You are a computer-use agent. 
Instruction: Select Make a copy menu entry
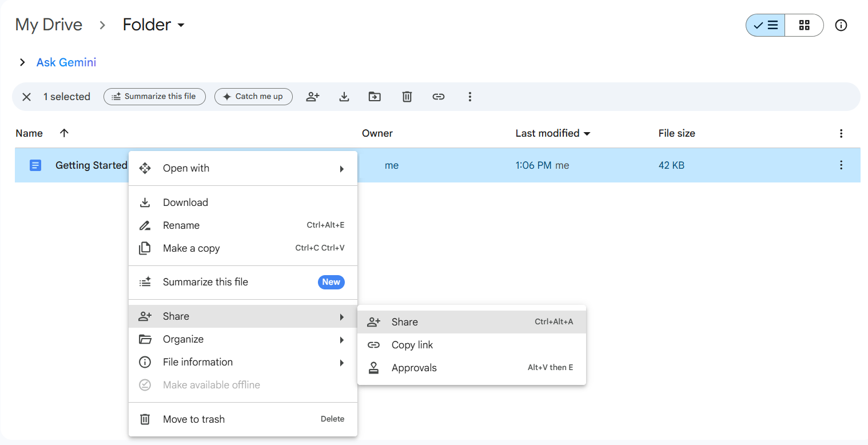tap(243, 248)
